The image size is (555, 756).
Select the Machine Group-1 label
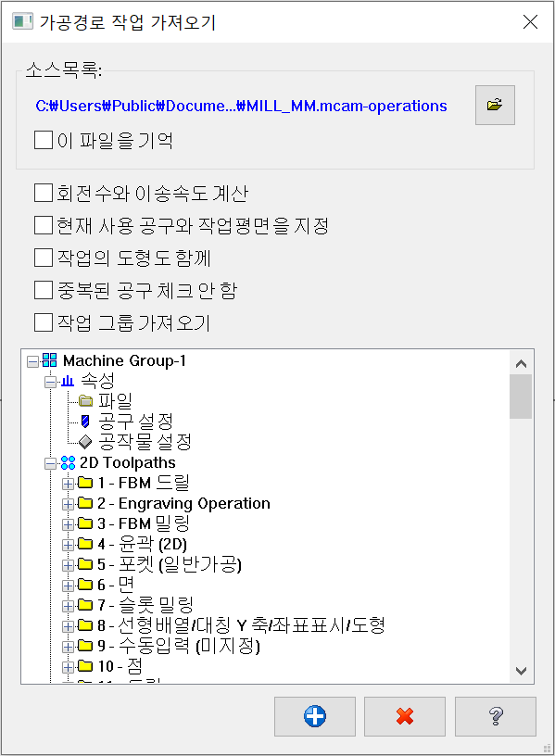click(124, 360)
